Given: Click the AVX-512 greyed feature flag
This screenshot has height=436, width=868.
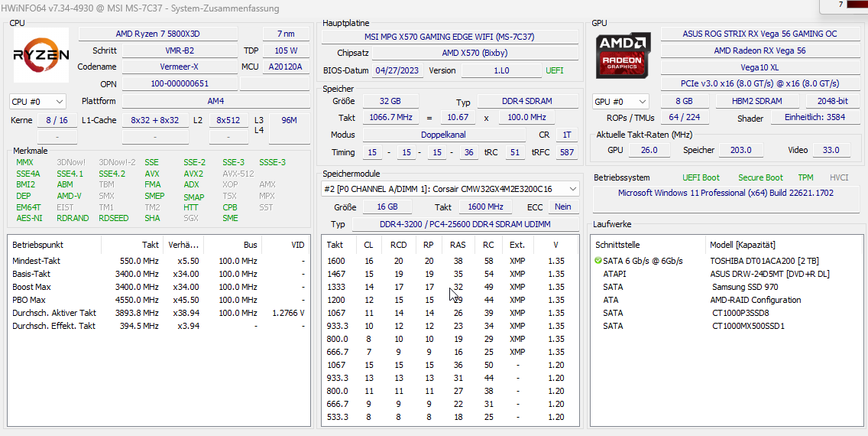Looking at the screenshot, I should coord(238,174).
